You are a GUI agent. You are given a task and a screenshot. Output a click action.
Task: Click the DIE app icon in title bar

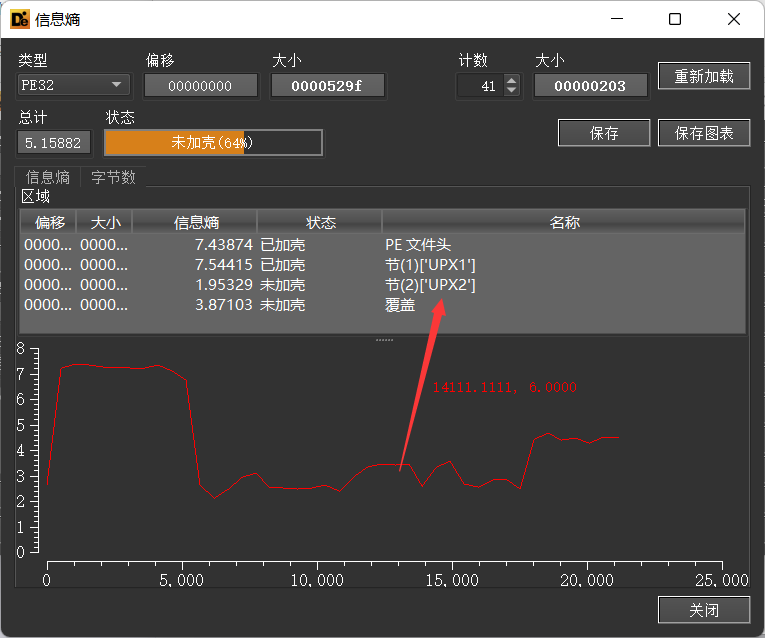click(20, 19)
